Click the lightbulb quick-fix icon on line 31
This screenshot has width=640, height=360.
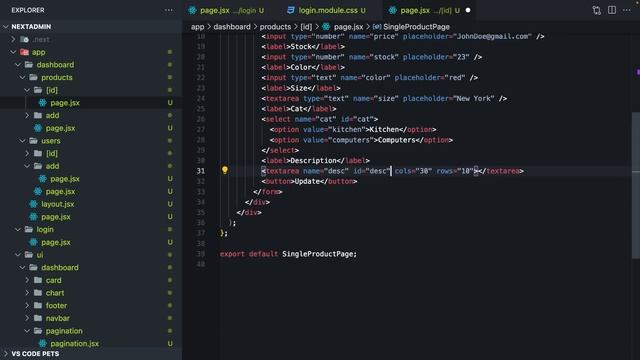pyautogui.click(x=224, y=170)
